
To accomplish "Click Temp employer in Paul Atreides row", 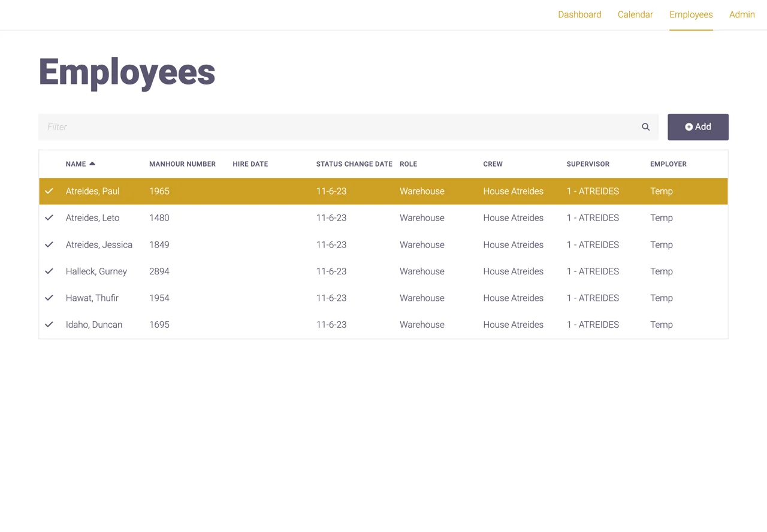I will (662, 192).
